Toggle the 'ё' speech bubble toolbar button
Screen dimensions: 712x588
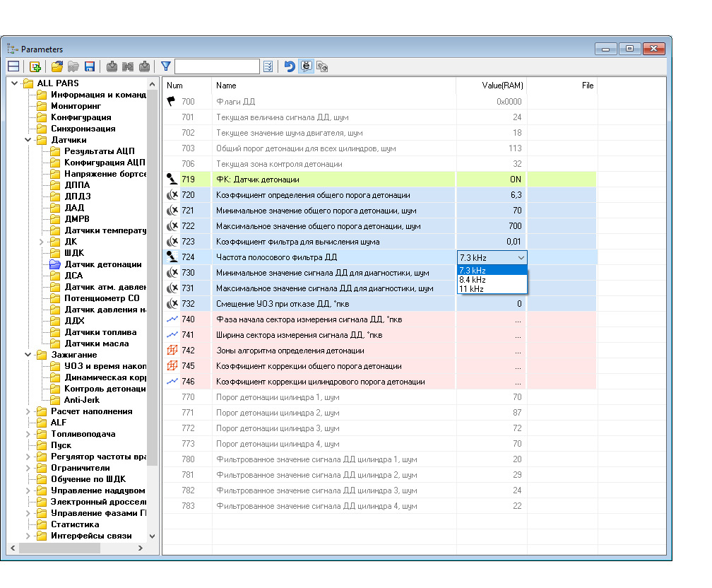click(x=306, y=66)
